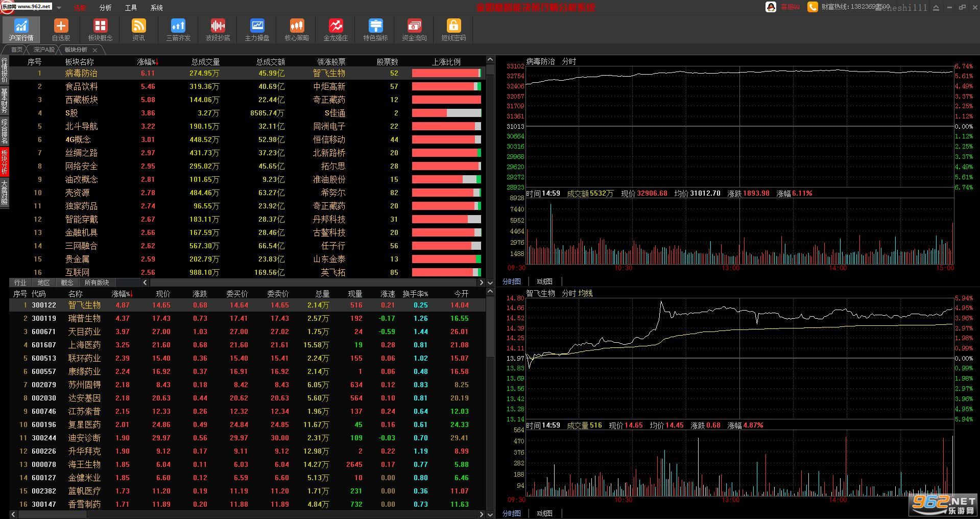Open the 选股 menu
Screen dimensions: 980x519
coord(80,8)
